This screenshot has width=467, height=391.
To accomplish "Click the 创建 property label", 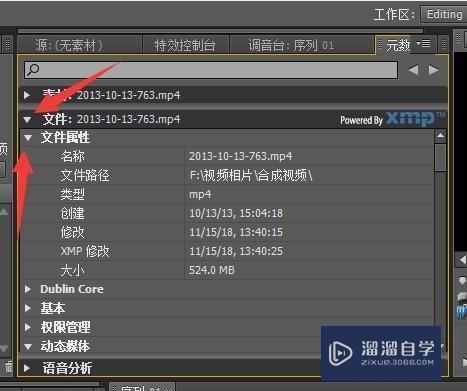I will point(72,213).
